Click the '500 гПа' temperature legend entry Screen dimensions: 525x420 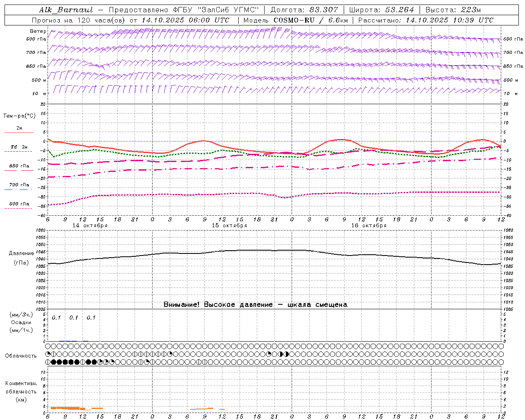click(x=19, y=204)
